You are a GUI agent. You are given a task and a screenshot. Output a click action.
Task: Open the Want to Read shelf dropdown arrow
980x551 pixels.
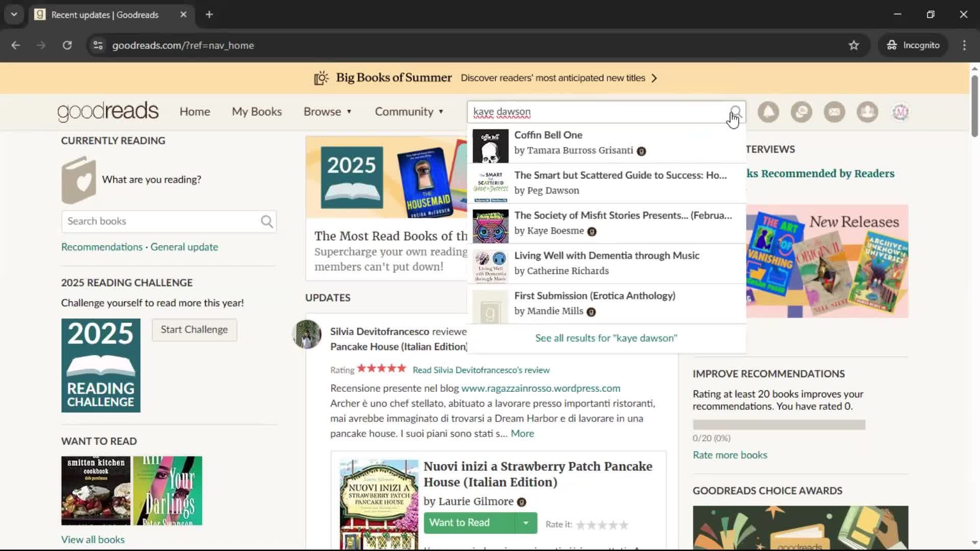click(526, 523)
